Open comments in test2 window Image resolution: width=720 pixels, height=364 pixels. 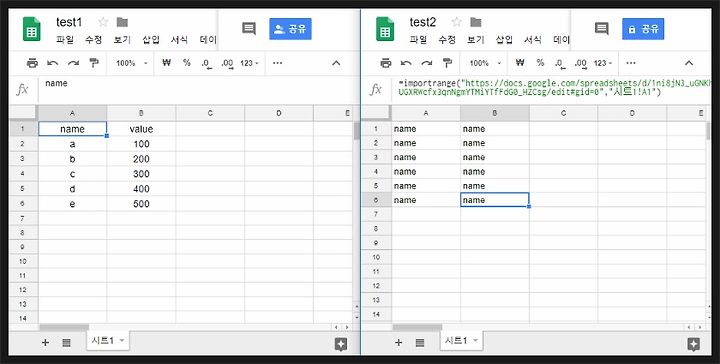point(602,29)
